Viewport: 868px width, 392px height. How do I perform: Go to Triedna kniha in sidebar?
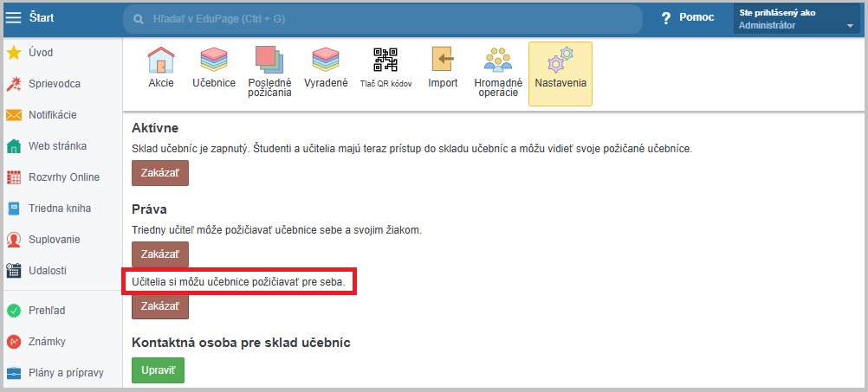click(60, 209)
